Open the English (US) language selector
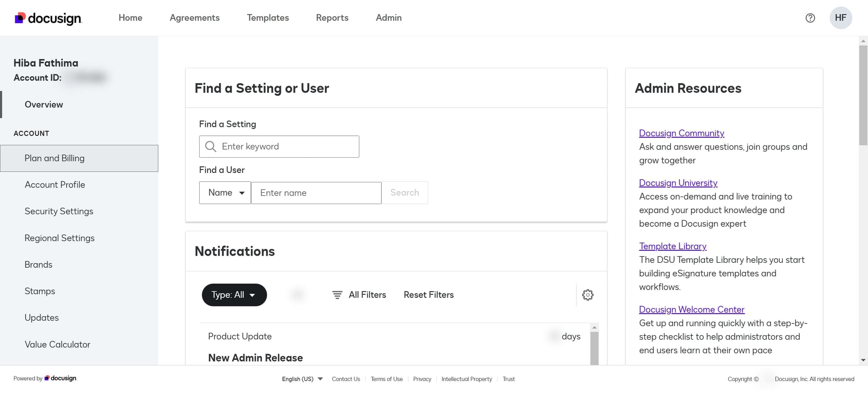 (x=301, y=379)
